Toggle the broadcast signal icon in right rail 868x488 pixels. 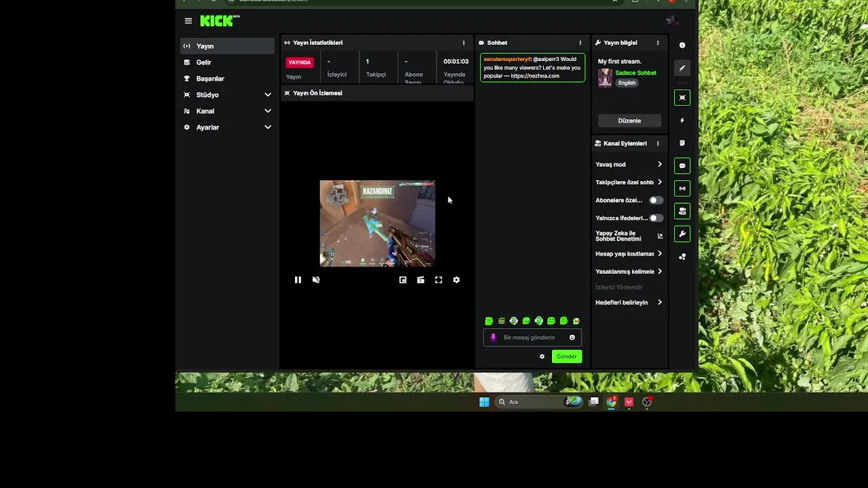tap(682, 188)
